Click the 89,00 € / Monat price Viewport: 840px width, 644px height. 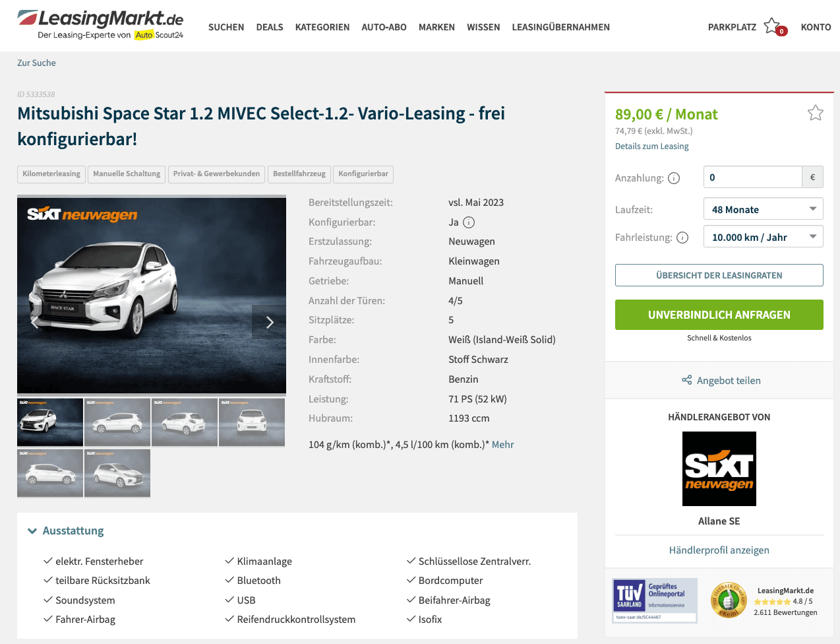(666, 114)
